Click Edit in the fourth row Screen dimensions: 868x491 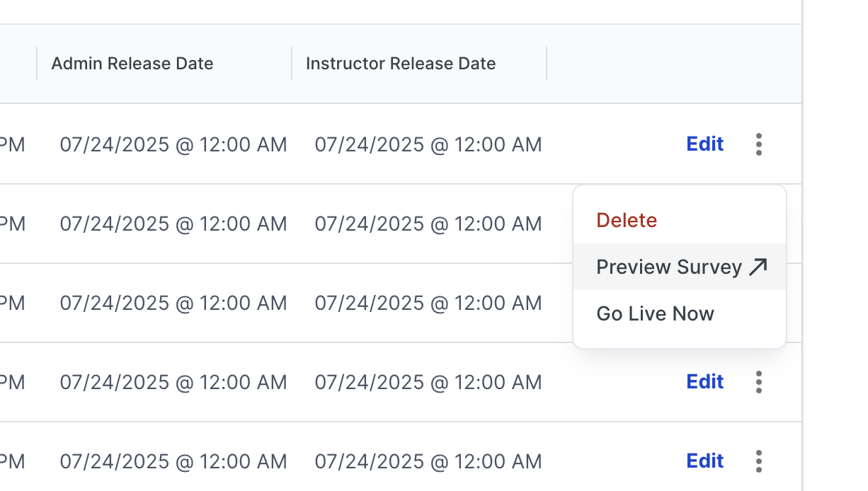704,382
